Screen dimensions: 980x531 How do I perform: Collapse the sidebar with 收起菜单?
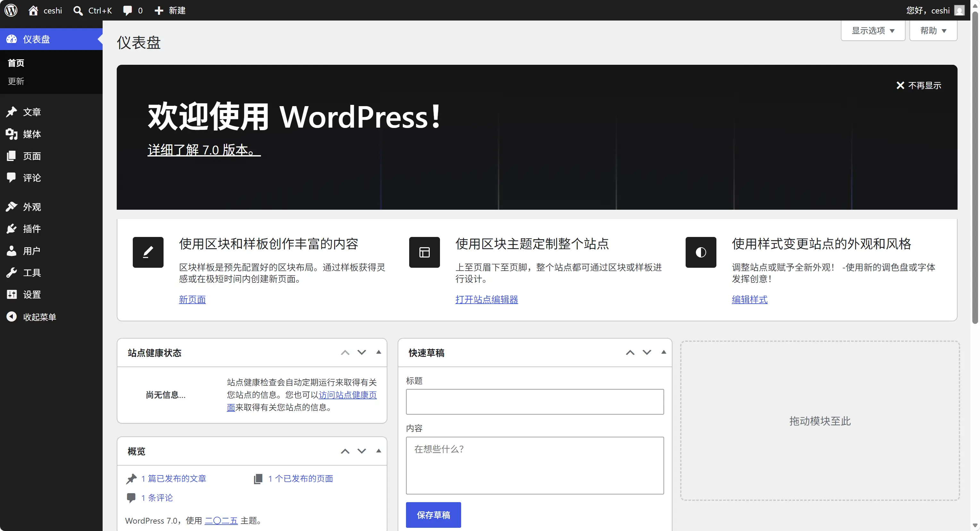pos(51,317)
